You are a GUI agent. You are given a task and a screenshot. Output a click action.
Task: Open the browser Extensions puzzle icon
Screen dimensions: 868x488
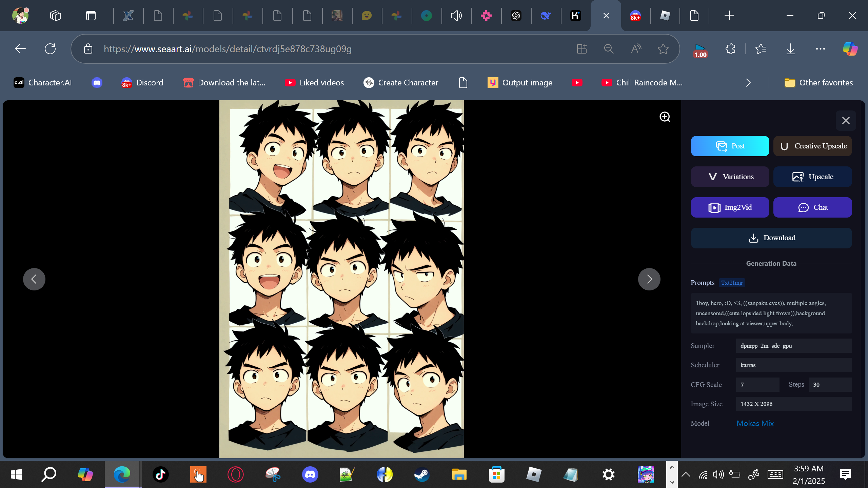pyautogui.click(x=730, y=49)
